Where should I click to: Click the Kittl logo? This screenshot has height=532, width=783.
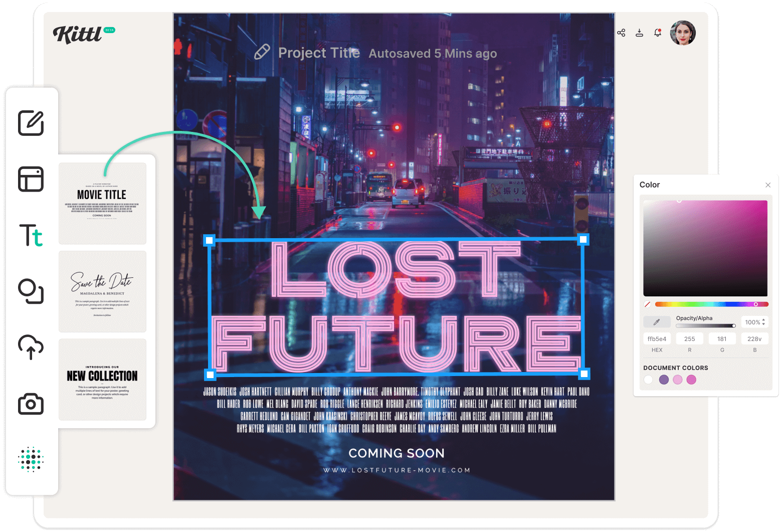point(83,34)
